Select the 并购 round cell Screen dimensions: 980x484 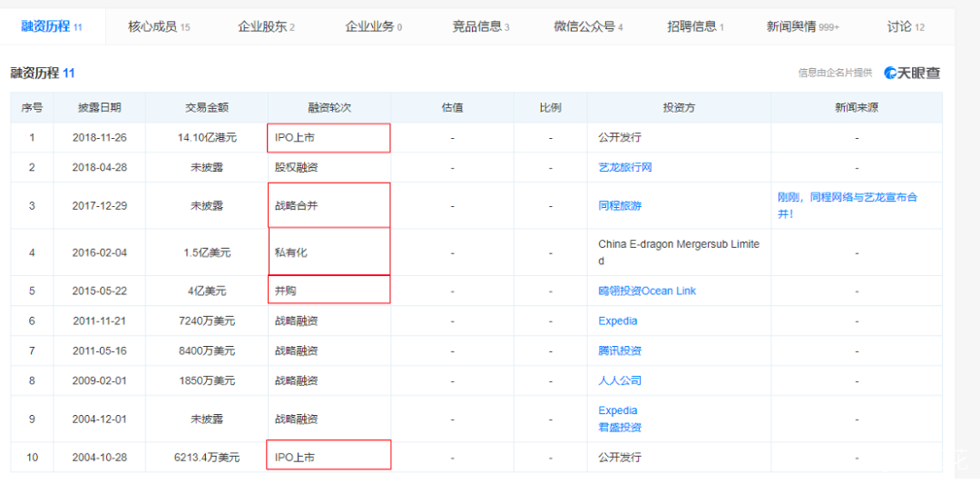(329, 290)
